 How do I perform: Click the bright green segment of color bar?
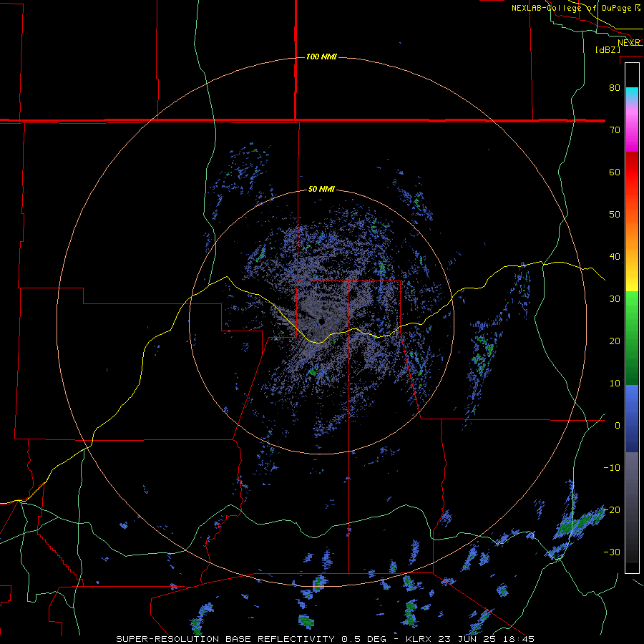click(x=632, y=308)
